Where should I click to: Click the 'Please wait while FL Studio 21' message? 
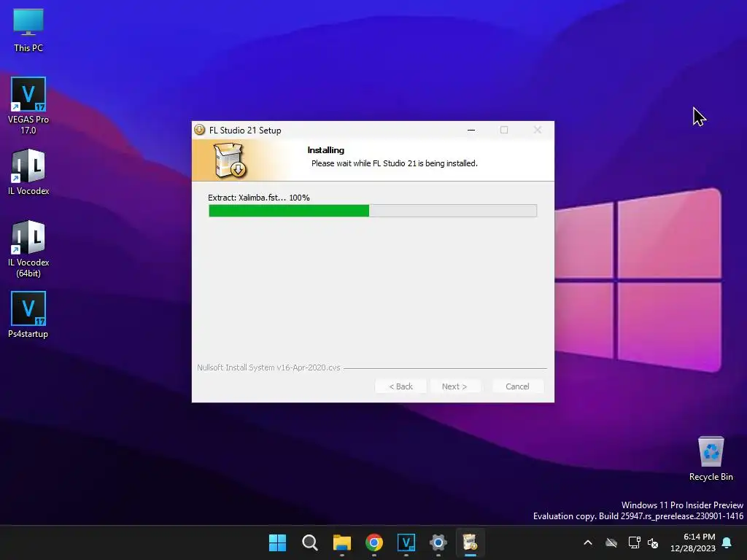395,163
